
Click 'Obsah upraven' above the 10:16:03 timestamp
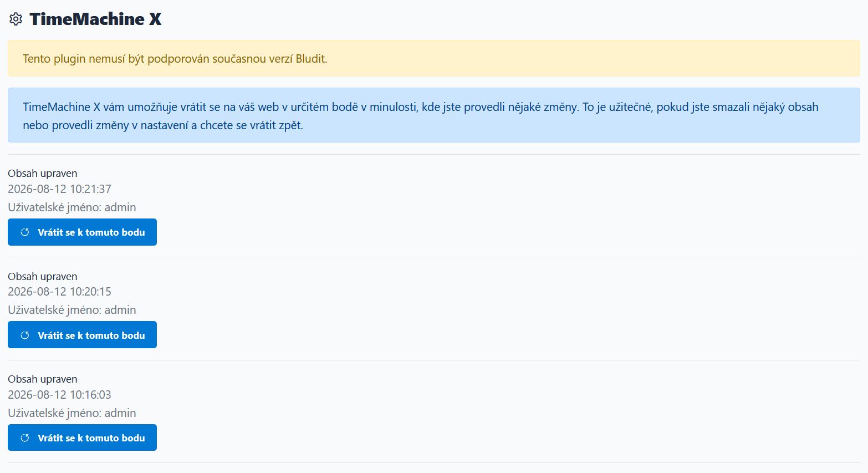[43, 379]
